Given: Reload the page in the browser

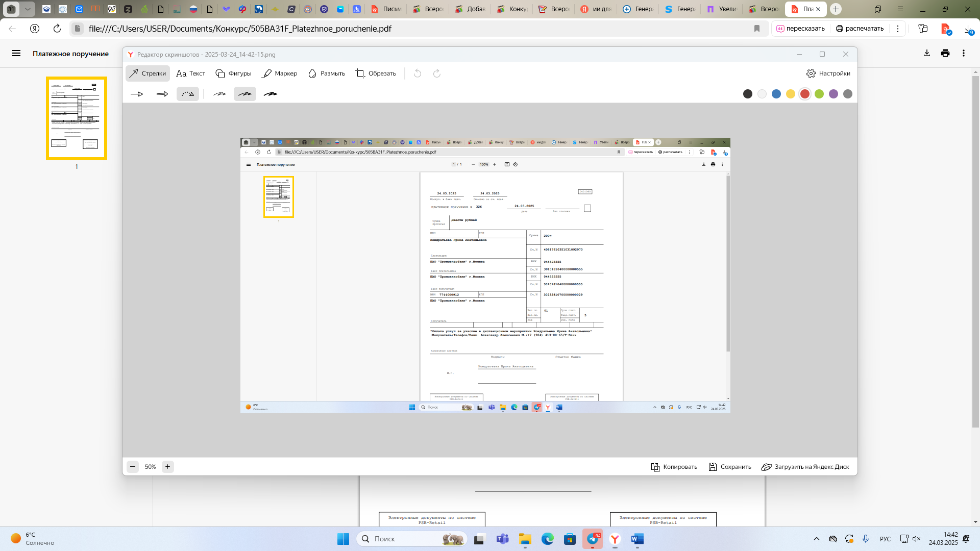Looking at the screenshot, I should click(x=57, y=29).
